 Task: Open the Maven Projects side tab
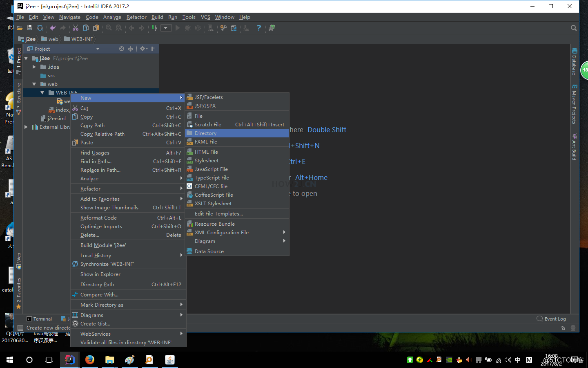[x=575, y=104]
